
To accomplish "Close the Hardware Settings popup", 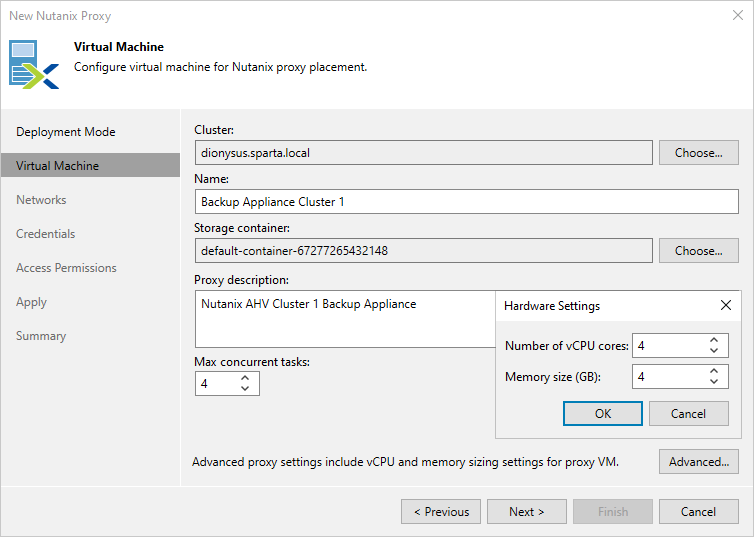I will point(726,305).
